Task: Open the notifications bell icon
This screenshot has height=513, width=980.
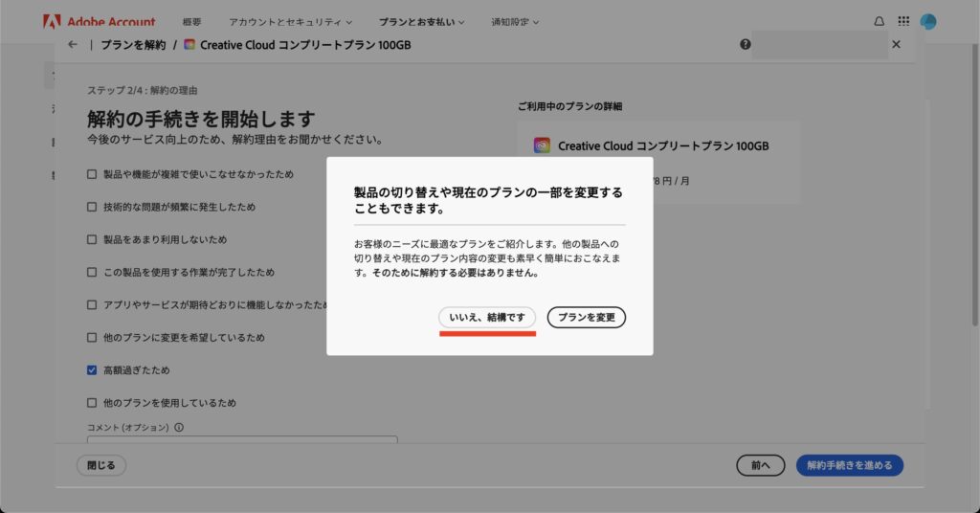Action: click(880, 21)
